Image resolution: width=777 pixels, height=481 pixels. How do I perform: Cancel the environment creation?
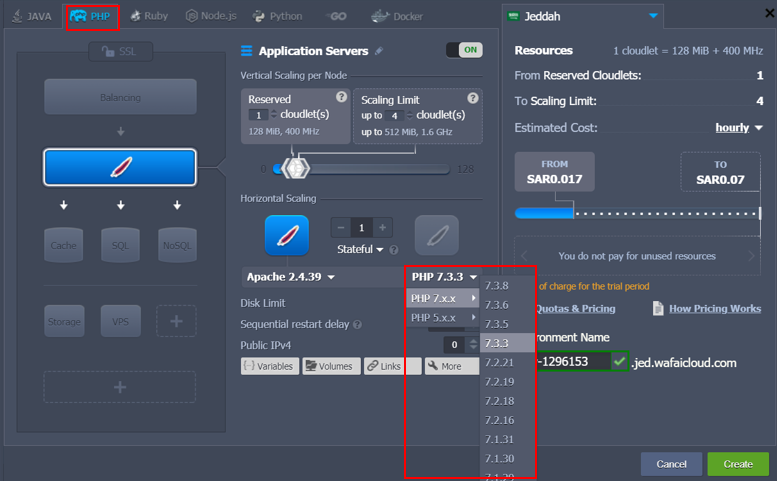click(671, 464)
